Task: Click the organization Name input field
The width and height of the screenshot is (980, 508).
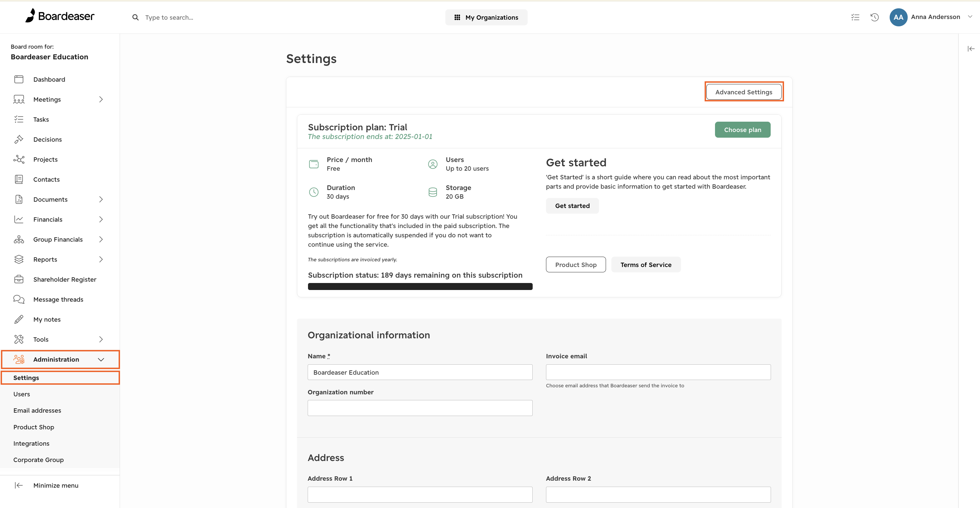Action: (x=420, y=372)
